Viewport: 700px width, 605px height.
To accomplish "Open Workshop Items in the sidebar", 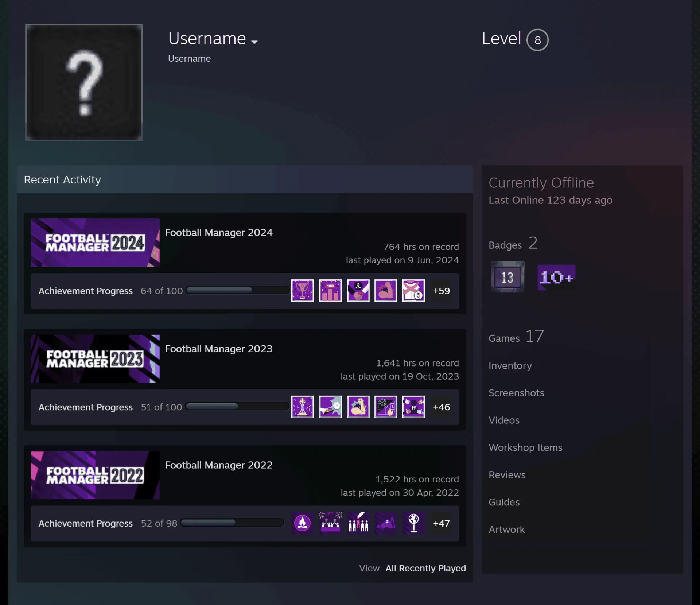I will coord(525,447).
